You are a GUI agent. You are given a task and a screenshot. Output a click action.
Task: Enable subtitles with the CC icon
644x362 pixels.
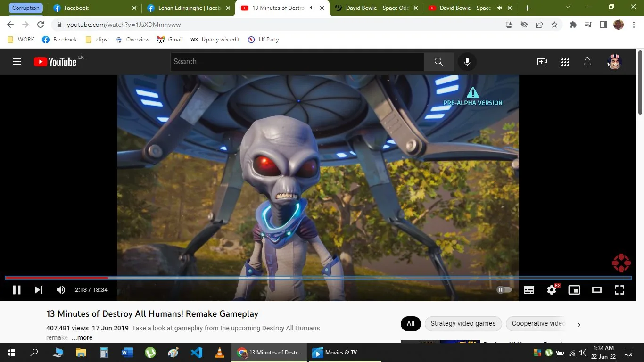(528, 290)
